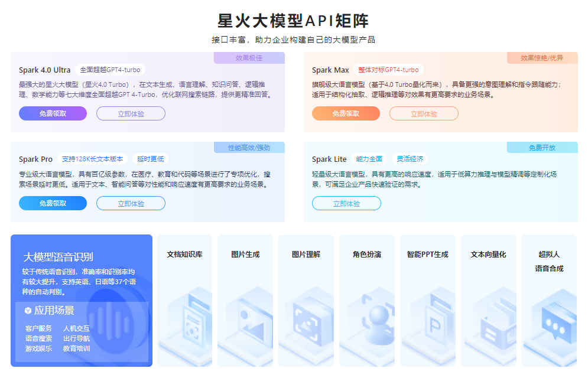Image resolution: width=588 pixels, height=378 pixels.
Task: Select the 图片生成 tab title
Action: [245, 255]
